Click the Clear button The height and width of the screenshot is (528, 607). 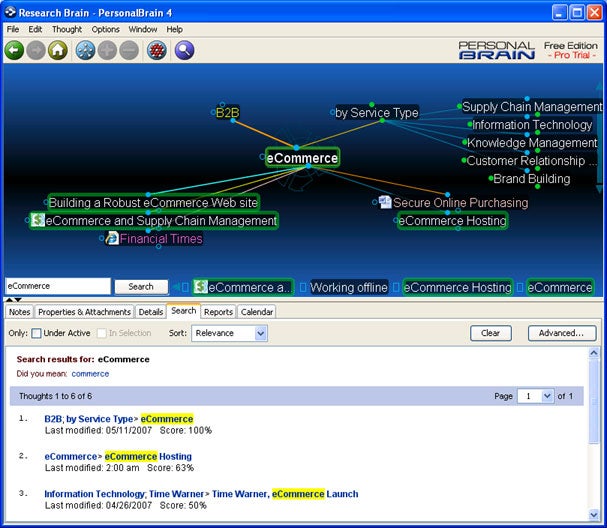tap(490, 333)
